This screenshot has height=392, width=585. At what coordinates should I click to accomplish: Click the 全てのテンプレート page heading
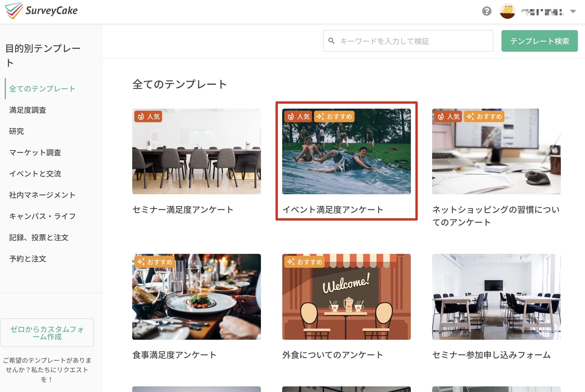pos(179,84)
